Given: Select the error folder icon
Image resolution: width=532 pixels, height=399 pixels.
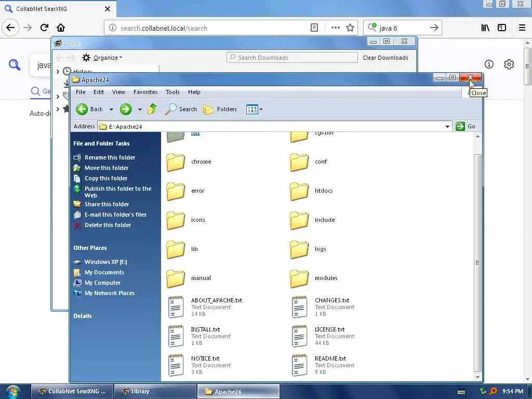Looking at the screenshot, I should click(x=176, y=191).
